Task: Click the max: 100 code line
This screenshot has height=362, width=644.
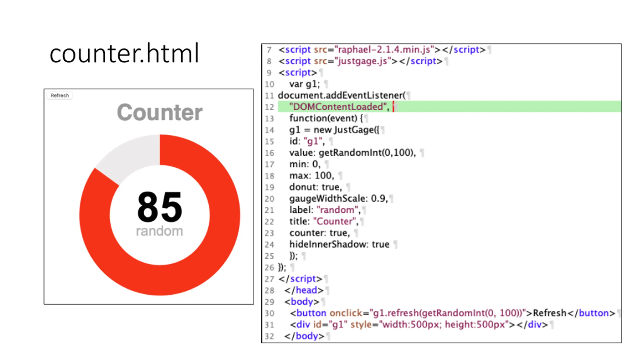Action: coord(312,175)
